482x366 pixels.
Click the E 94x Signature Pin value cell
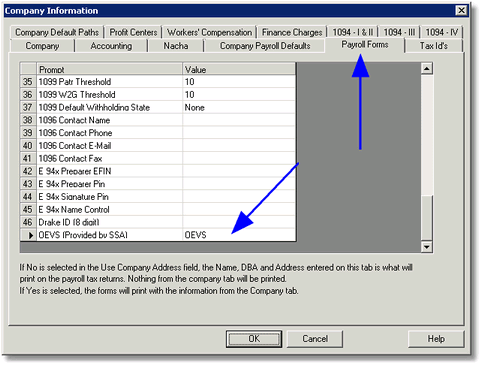(x=239, y=197)
